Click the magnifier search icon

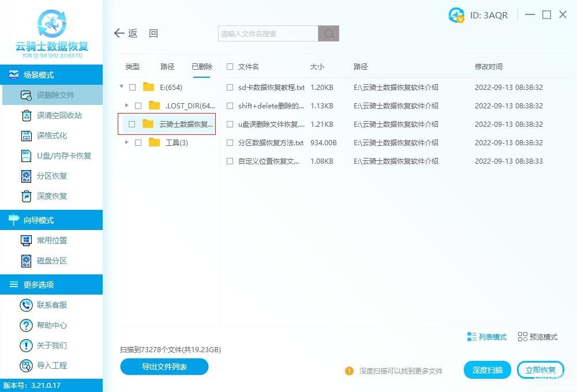[329, 34]
